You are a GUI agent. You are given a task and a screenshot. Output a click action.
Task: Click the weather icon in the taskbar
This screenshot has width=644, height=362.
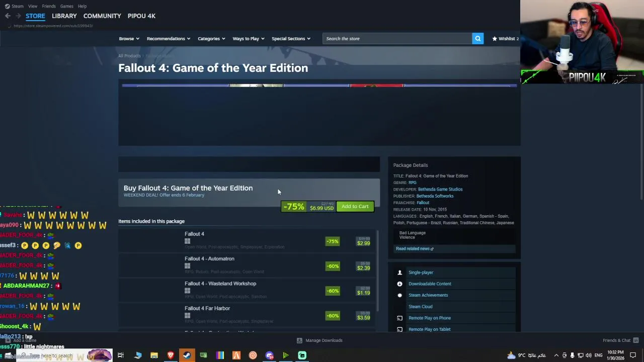511,355
